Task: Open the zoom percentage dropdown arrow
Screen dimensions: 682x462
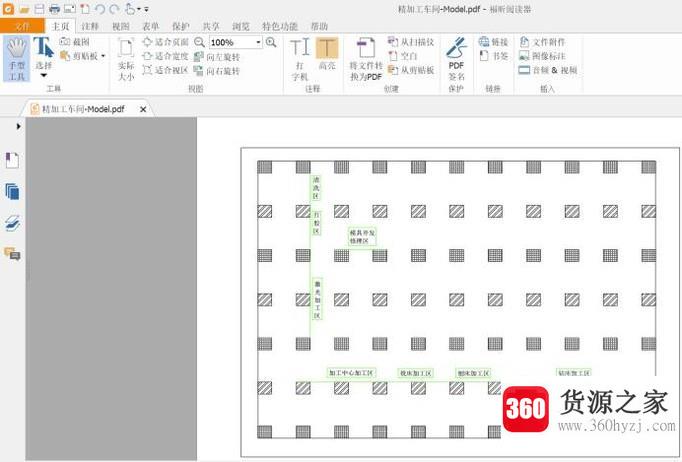Action: tap(258, 42)
